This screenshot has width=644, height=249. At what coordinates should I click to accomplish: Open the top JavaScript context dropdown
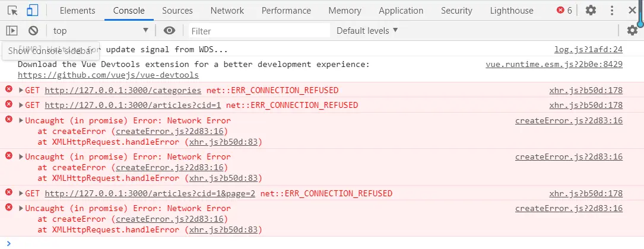pos(100,31)
